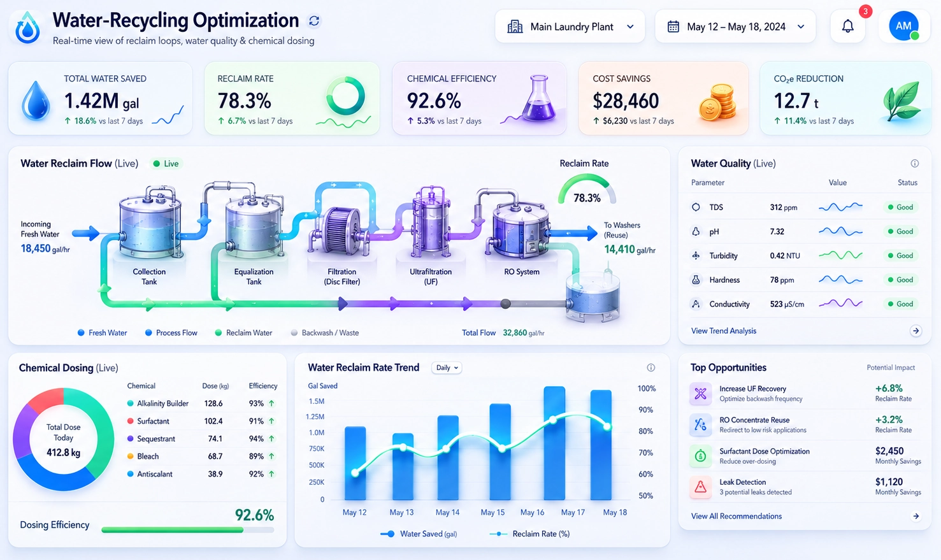Click the building icon in plant selector
The height and width of the screenshot is (560, 941).
point(515,27)
